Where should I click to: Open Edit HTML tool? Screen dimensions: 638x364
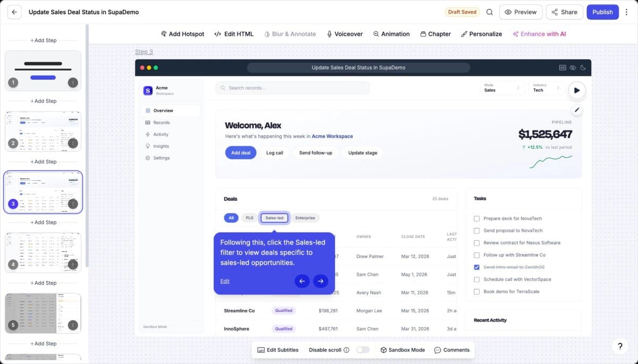pyautogui.click(x=234, y=34)
